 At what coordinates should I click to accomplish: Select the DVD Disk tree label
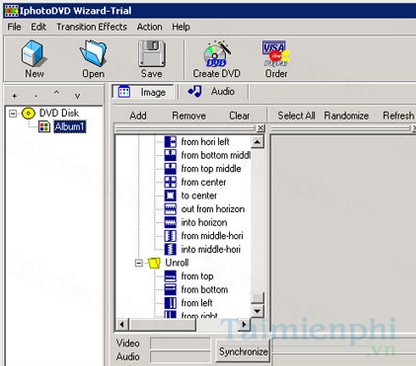click(59, 113)
